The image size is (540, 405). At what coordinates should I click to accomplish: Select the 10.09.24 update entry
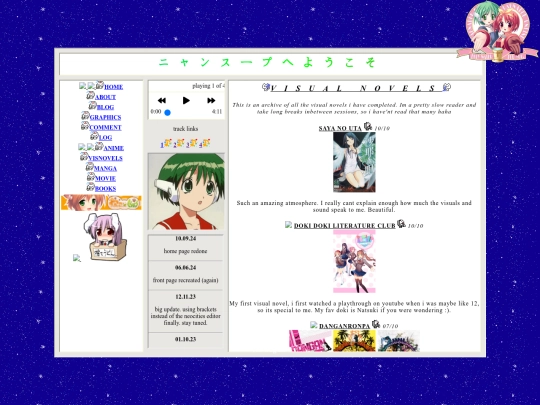pos(185,239)
